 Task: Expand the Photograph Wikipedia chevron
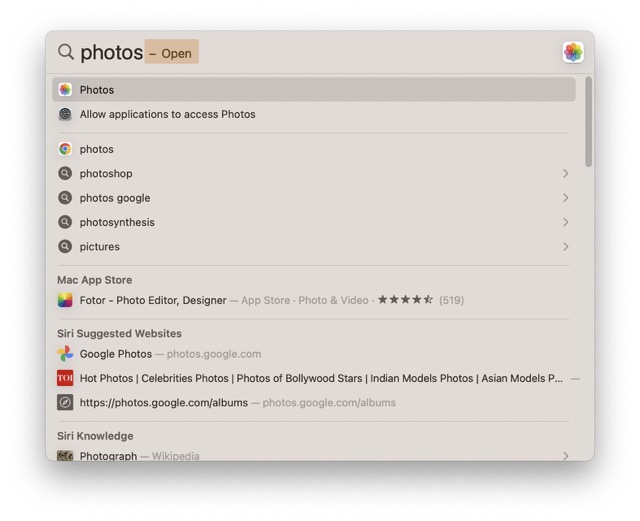tap(565, 456)
